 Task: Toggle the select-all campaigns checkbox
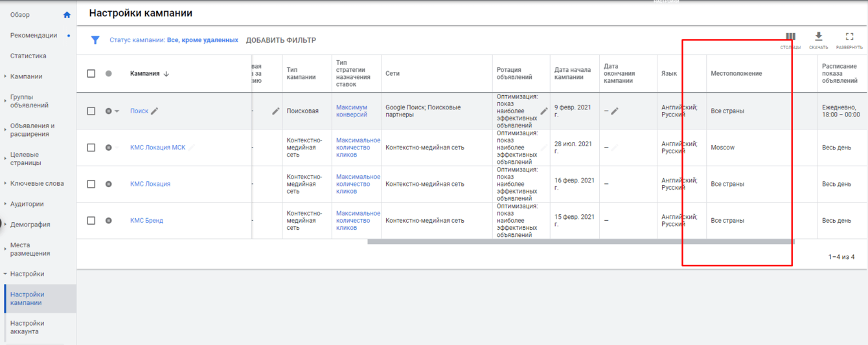click(x=91, y=73)
